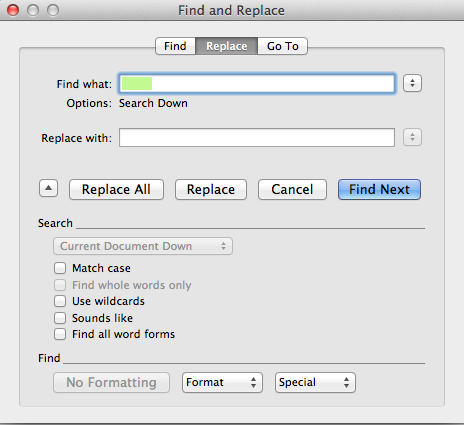Open the Replace with history stepper arrows
Image resolution: width=464 pixels, height=425 pixels.
click(x=412, y=137)
